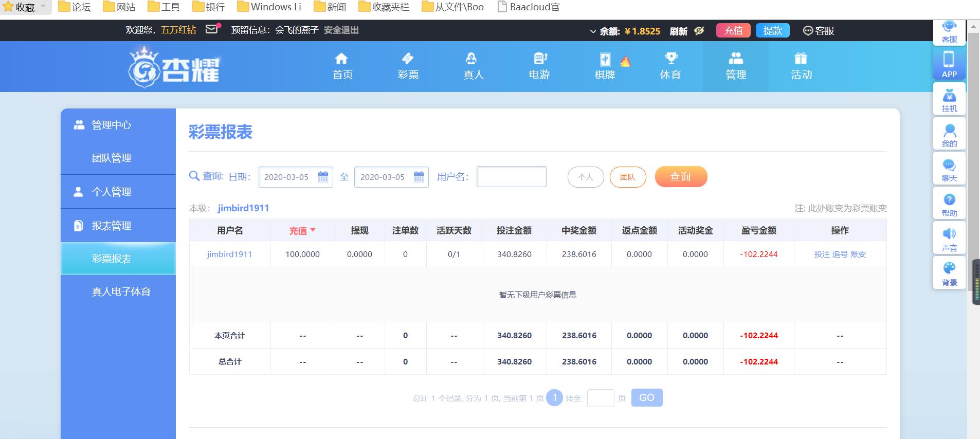Screen dimensions: 980x439
Task: Click the mail envelope message icon
Action: pyautogui.click(x=212, y=29)
